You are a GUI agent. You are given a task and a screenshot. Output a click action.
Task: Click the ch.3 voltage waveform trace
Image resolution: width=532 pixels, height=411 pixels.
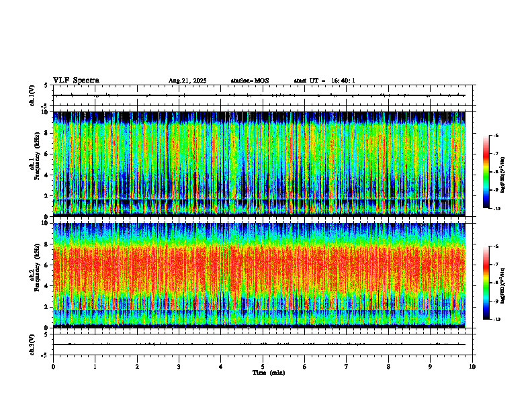[259, 345]
